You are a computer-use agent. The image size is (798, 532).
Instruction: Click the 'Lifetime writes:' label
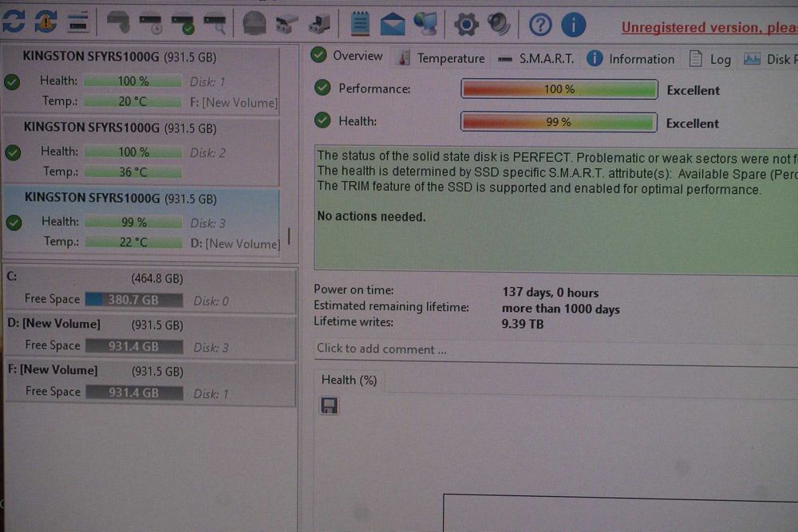(x=354, y=321)
